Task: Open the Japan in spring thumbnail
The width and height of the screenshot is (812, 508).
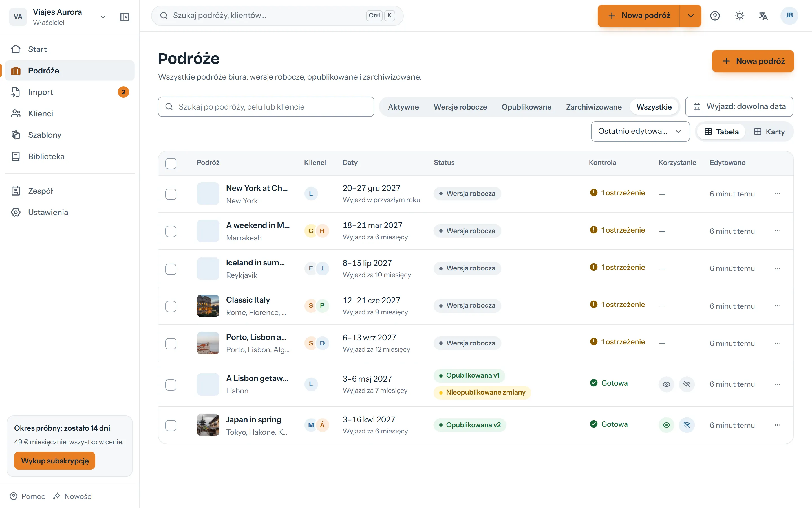Action: (x=208, y=425)
